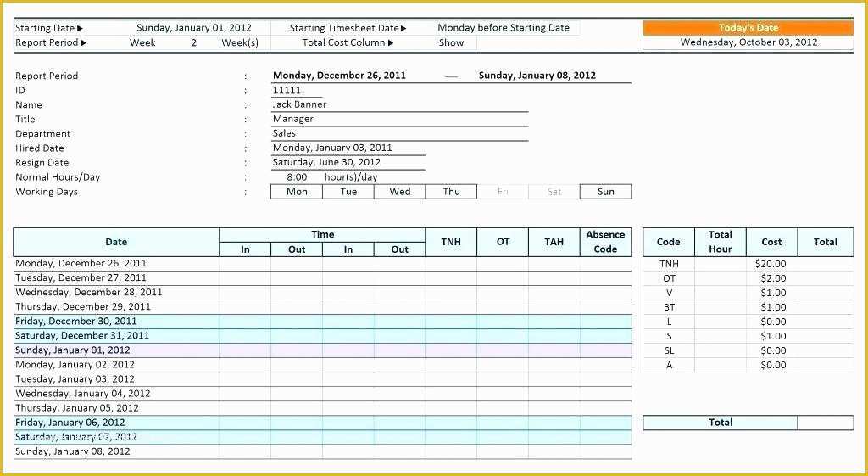The image size is (868, 476).
Task: Click the Report Period 'Week' unit cell
Action: [x=142, y=42]
